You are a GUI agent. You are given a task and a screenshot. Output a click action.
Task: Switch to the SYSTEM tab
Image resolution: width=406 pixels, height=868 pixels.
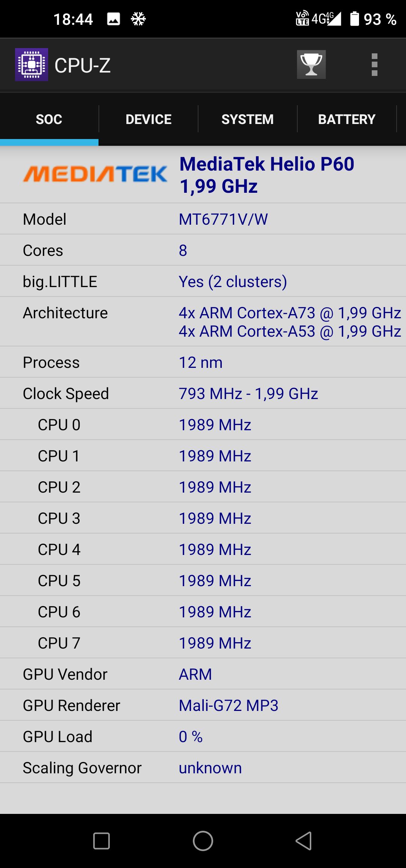tap(248, 119)
